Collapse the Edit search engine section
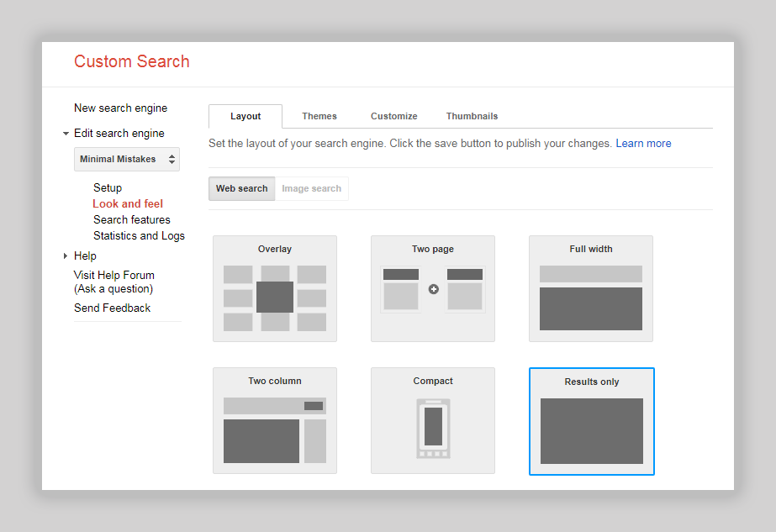 click(66, 133)
